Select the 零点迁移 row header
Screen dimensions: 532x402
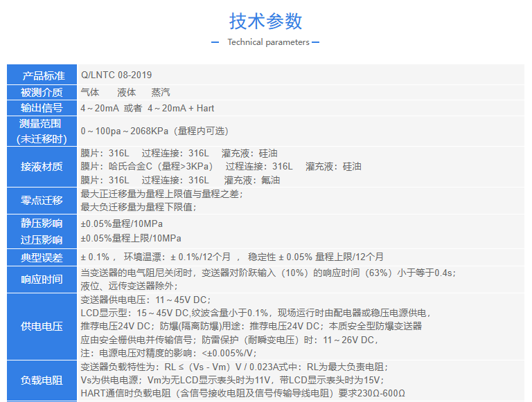(42, 200)
